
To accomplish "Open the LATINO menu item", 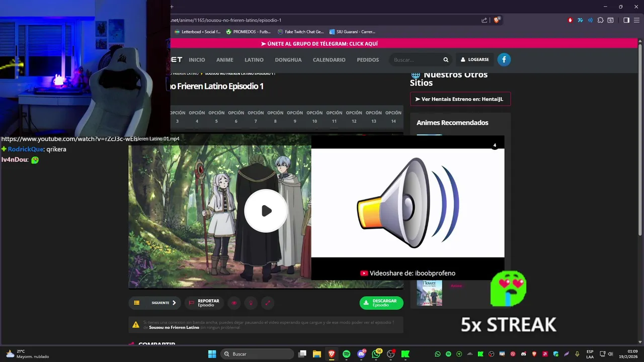I will click(254, 60).
